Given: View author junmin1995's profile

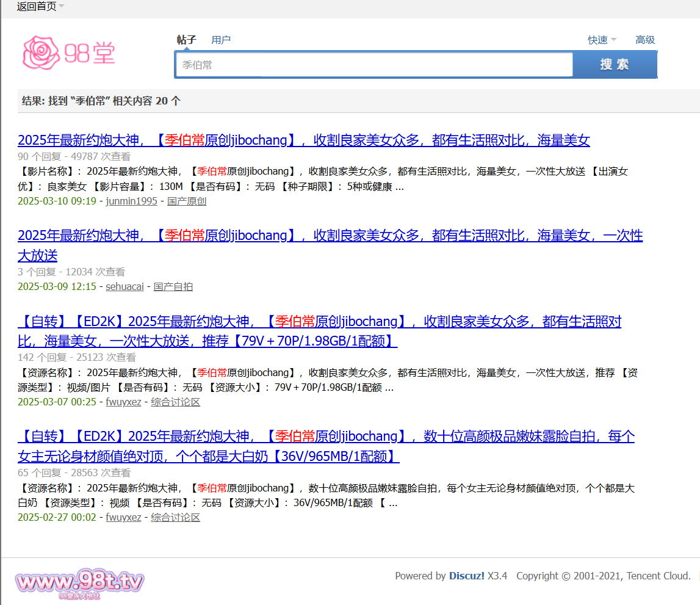Looking at the screenshot, I should click(x=131, y=201).
